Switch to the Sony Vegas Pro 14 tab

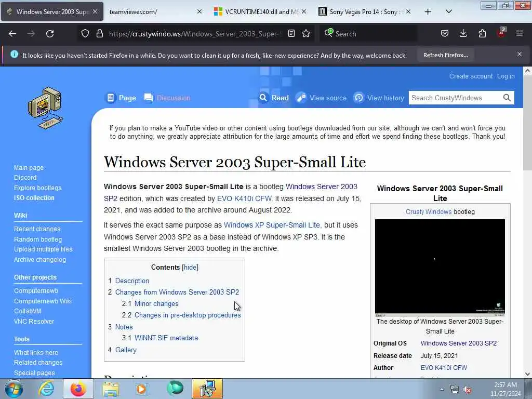(x=364, y=12)
